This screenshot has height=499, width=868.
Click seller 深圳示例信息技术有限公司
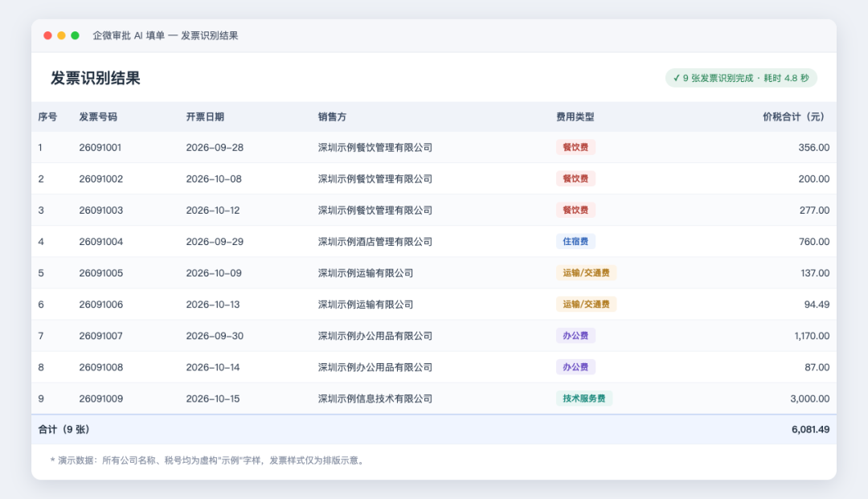375,399
